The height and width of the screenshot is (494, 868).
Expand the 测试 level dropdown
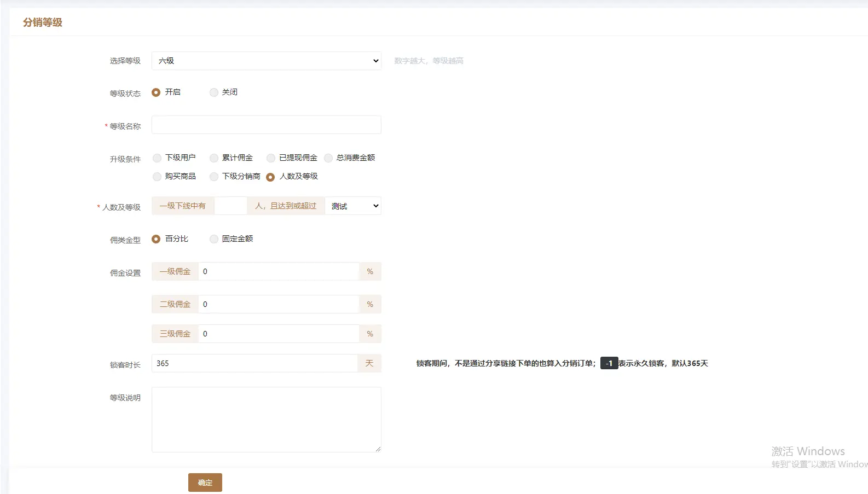click(x=353, y=206)
